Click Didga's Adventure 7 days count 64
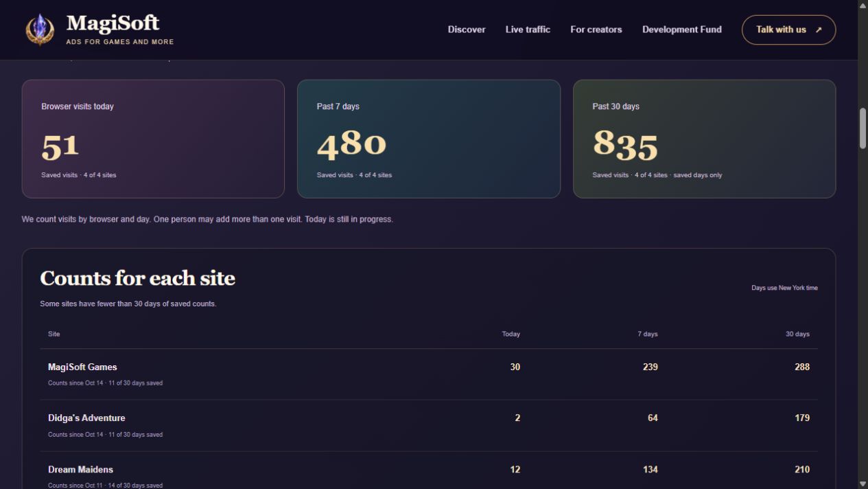The width and height of the screenshot is (868, 489). pyautogui.click(x=653, y=418)
